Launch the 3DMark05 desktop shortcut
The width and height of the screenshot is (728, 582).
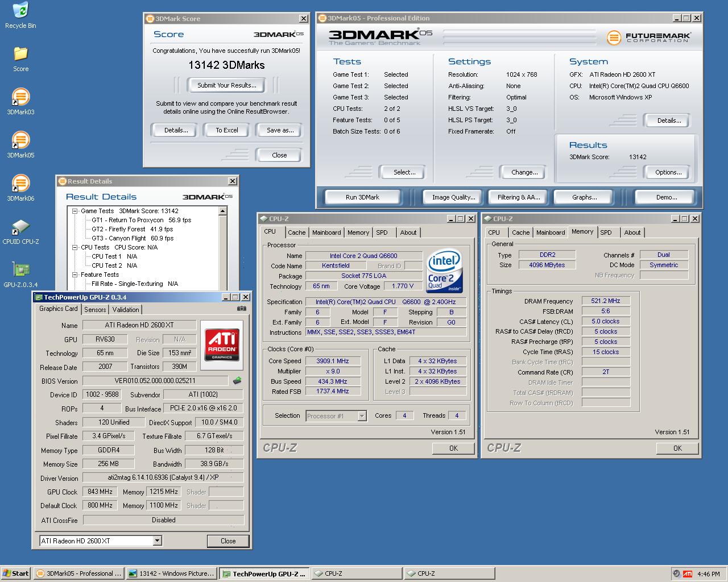point(20,145)
